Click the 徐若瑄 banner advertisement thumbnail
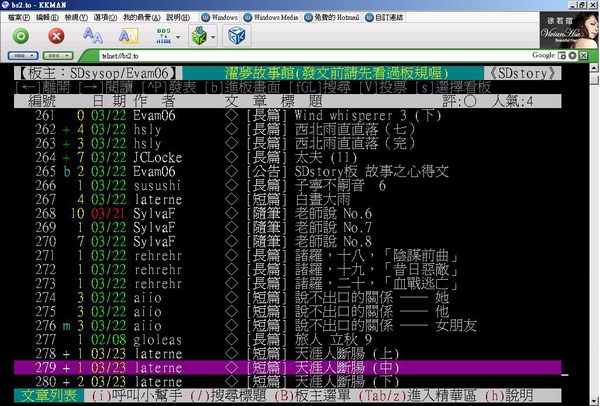600x406 pixels. click(x=569, y=30)
